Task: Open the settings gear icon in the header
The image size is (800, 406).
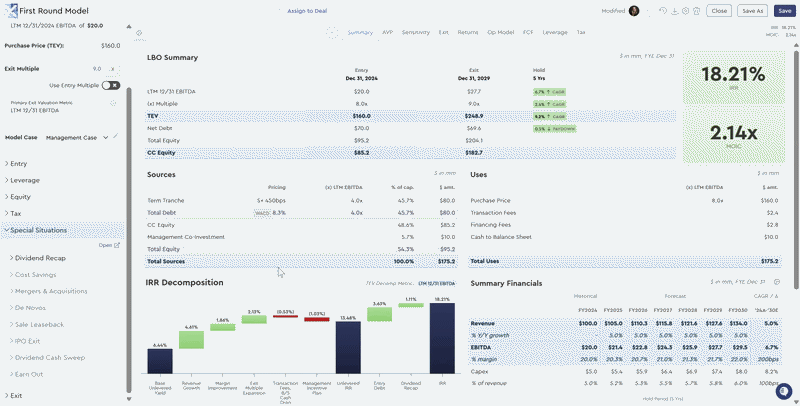Action: [x=686, y=11]
